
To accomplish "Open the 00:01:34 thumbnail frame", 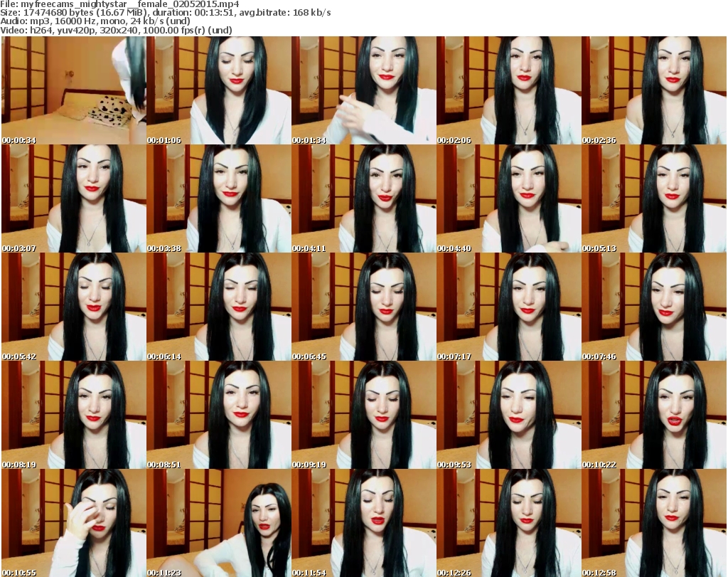I will 363,90.
